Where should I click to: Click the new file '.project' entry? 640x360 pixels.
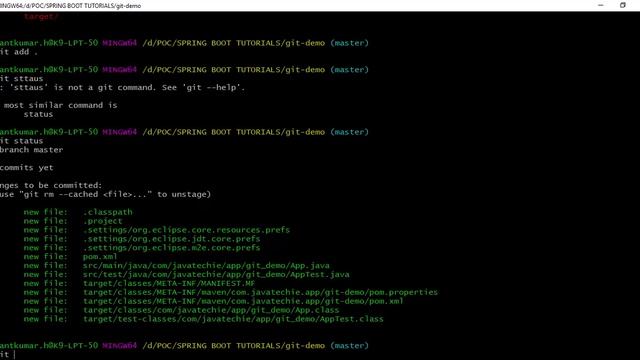click(x=73, y=221)
